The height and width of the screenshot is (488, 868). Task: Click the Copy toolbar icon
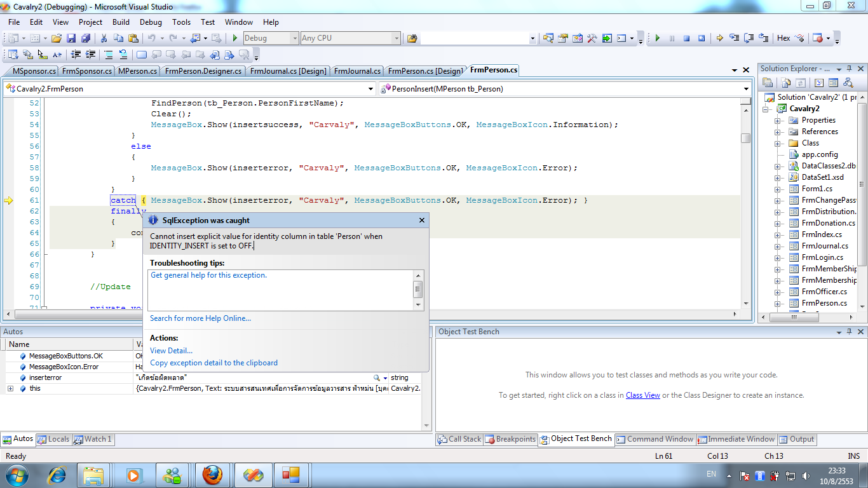click(119, 38)
